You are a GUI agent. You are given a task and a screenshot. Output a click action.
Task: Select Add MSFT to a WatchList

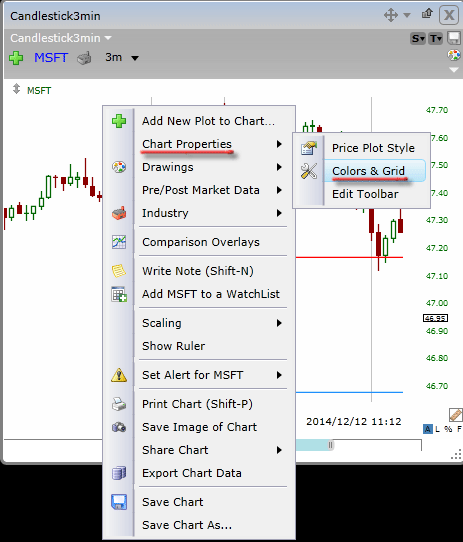[211, 294]
